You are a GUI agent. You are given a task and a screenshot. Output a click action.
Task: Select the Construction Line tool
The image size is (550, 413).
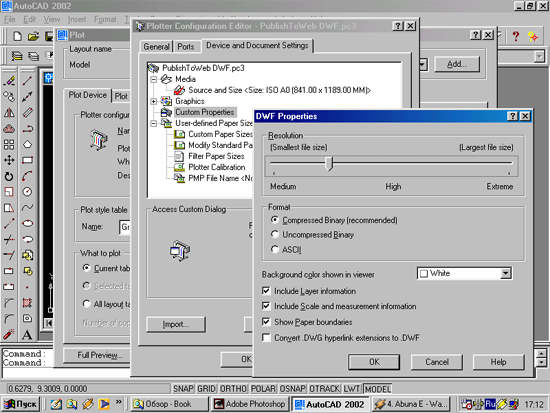pos(27,96)
